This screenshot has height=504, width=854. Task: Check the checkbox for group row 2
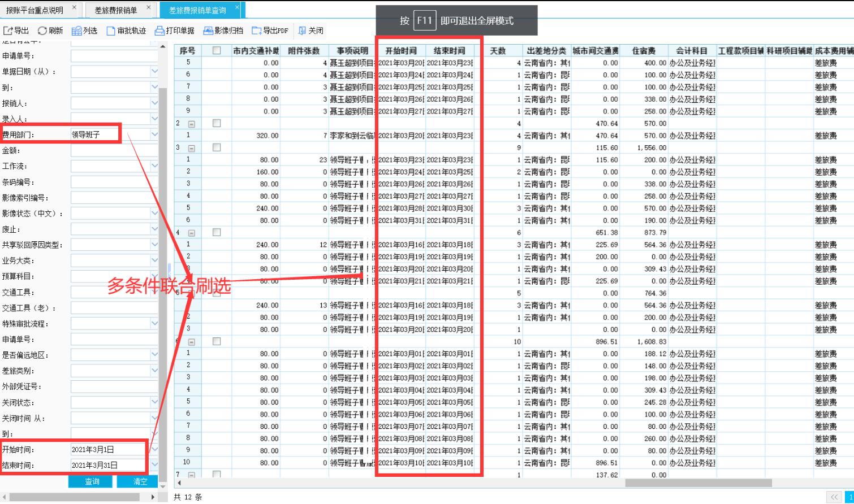[x=216, y=123]
